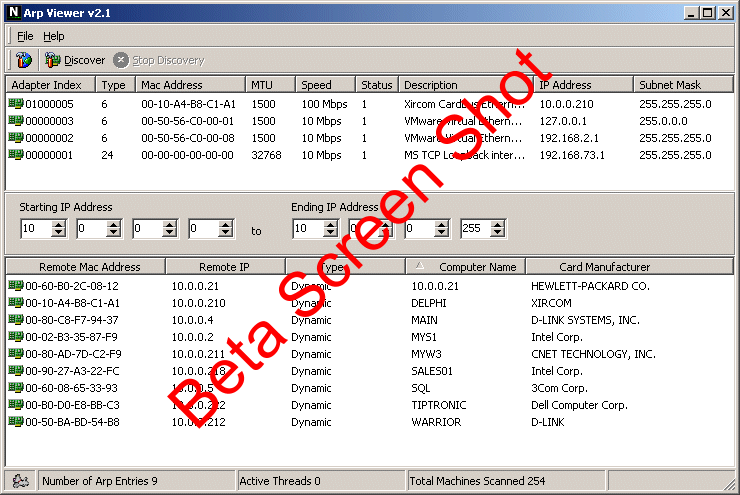Click the Adapter Index column header
The width and height of the screenshot is (740, 495).
click(49, 85)
